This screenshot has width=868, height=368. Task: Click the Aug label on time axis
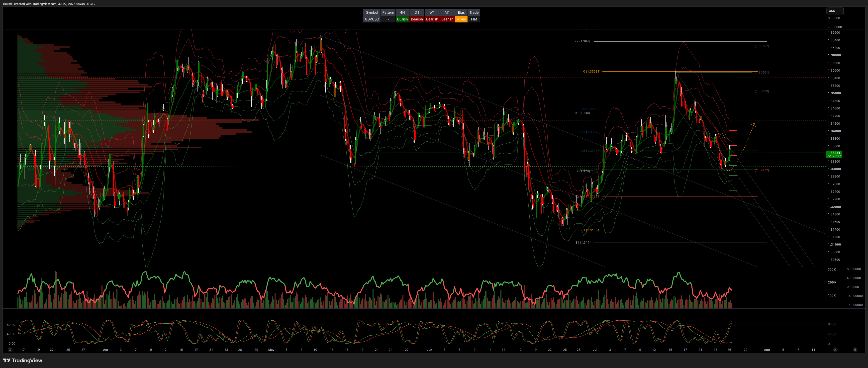[x=767, y=350]
